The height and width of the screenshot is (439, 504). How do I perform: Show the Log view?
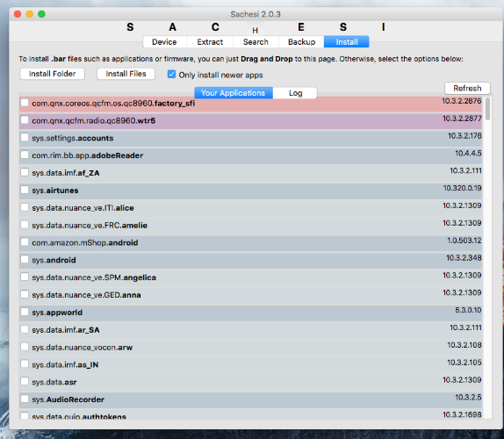(x=295, y=93)
